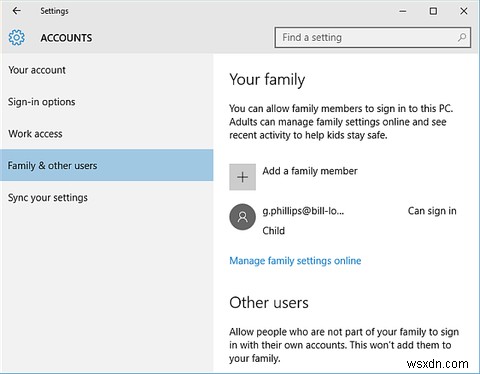Click the Other users heading
480x374 pixels.
[x=269, y=303]
